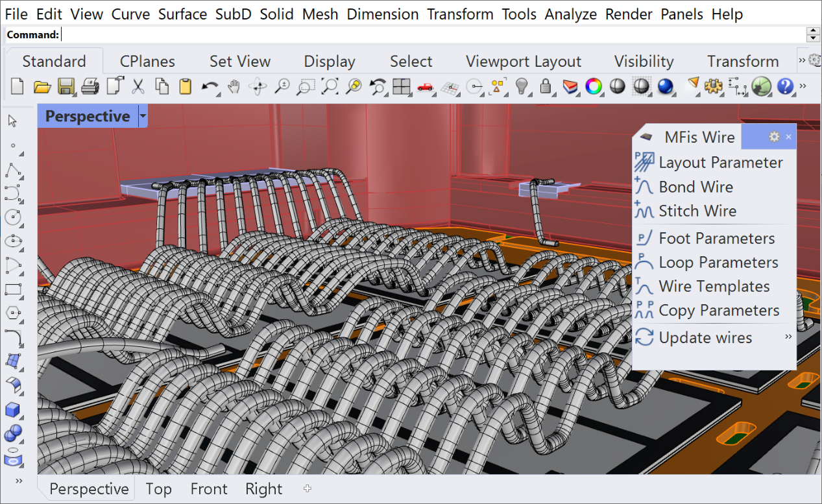Open the Perspective viewport dropdown arrow
This screenshot has height=504, width=822.
click(x=143, y=117)
